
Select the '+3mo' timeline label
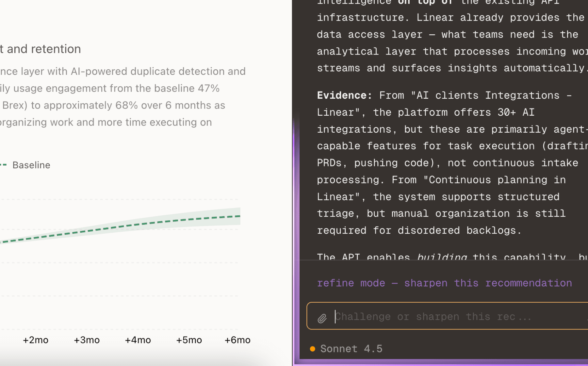pos(86,340)
